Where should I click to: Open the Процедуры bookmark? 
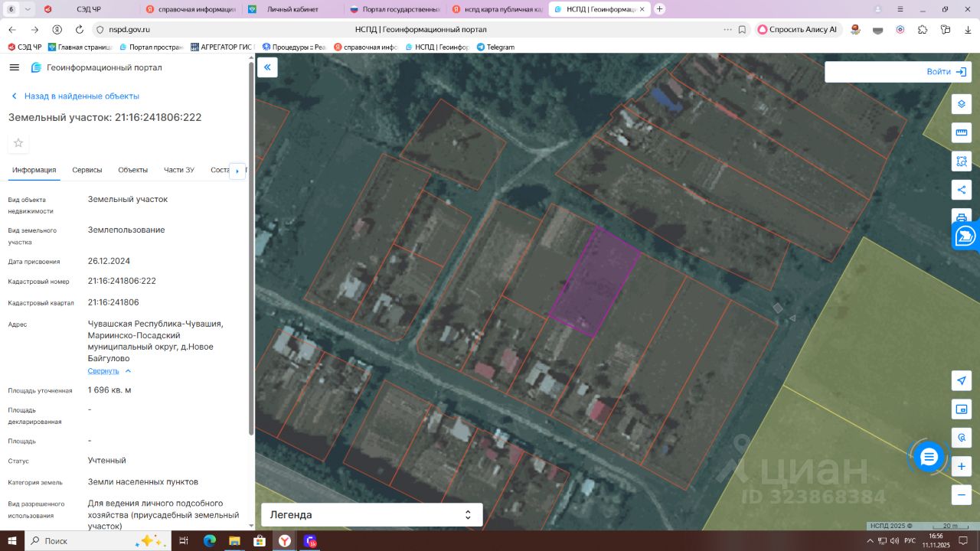point(294,47)
